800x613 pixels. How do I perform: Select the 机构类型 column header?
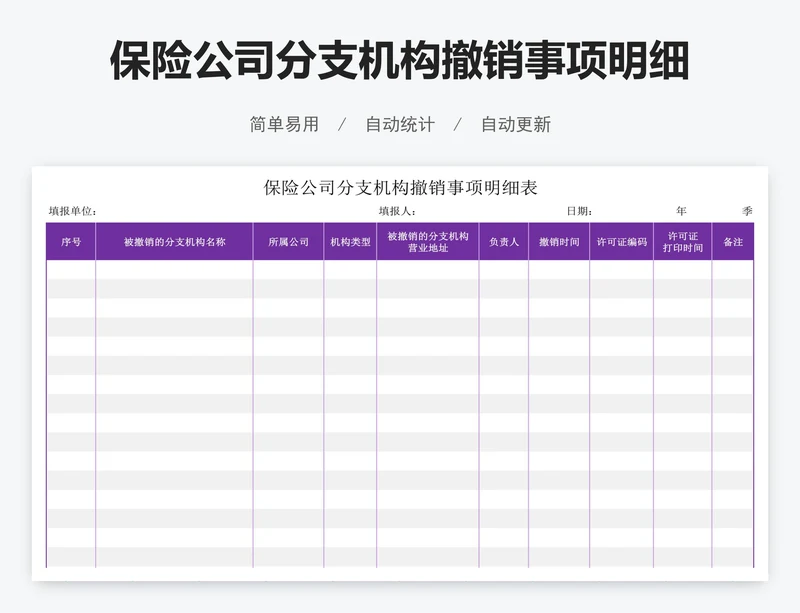350,242
